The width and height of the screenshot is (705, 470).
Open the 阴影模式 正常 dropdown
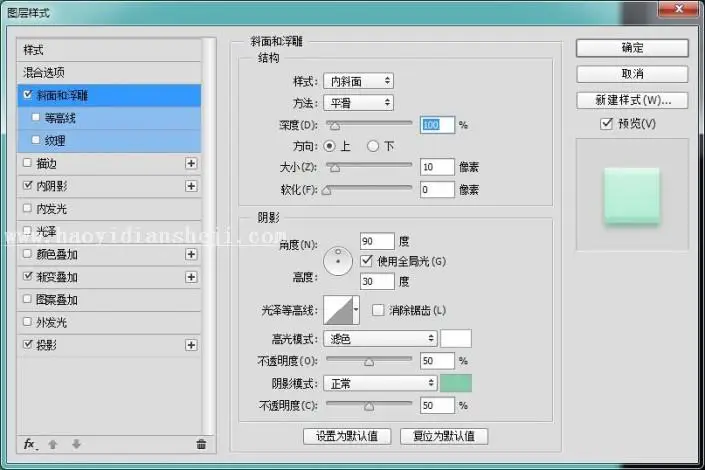coord(380,383)
